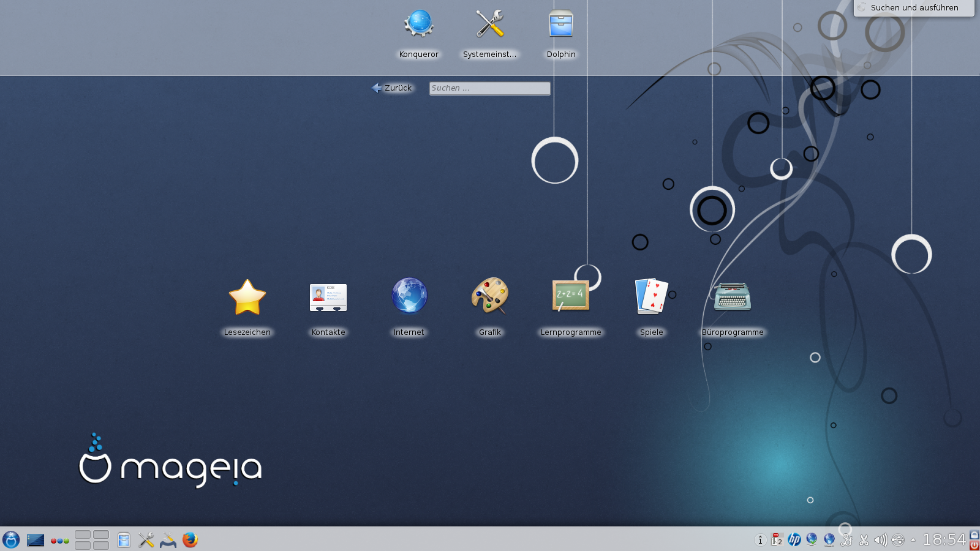Click the show desktop icon in panel

(x=36, y=540)
